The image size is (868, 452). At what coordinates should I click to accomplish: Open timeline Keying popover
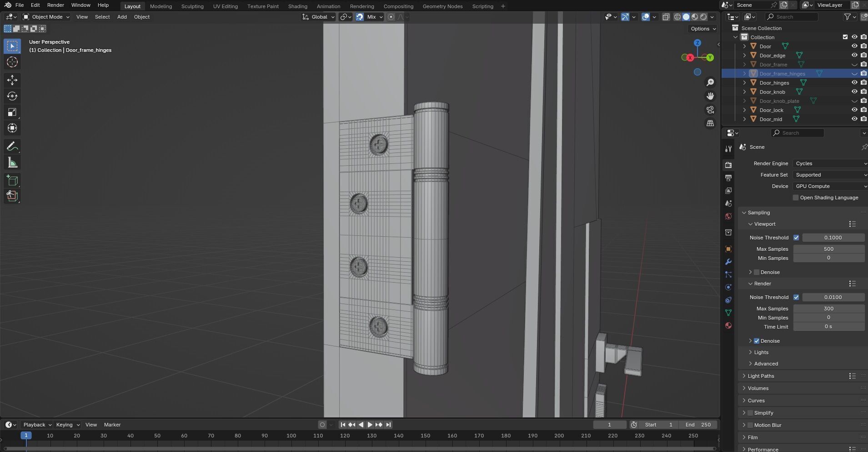click(67, 425)
